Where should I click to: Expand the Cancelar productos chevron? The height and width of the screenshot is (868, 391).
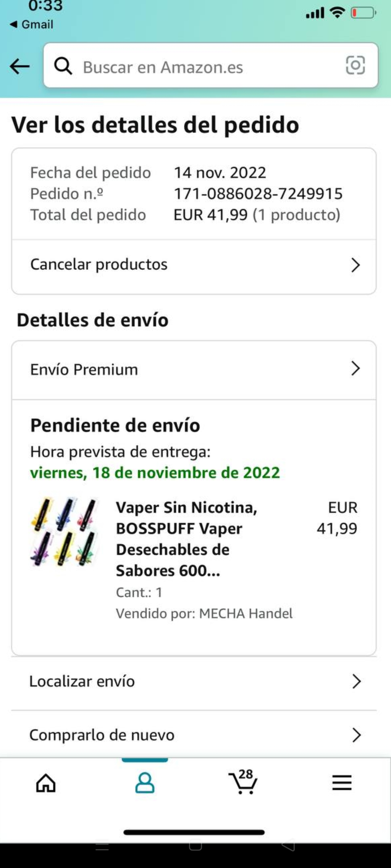click(356, 265)
